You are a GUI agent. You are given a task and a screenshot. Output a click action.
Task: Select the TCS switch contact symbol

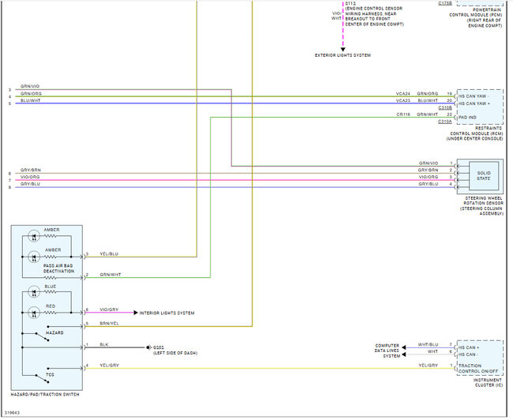click(x=43, y=379)
